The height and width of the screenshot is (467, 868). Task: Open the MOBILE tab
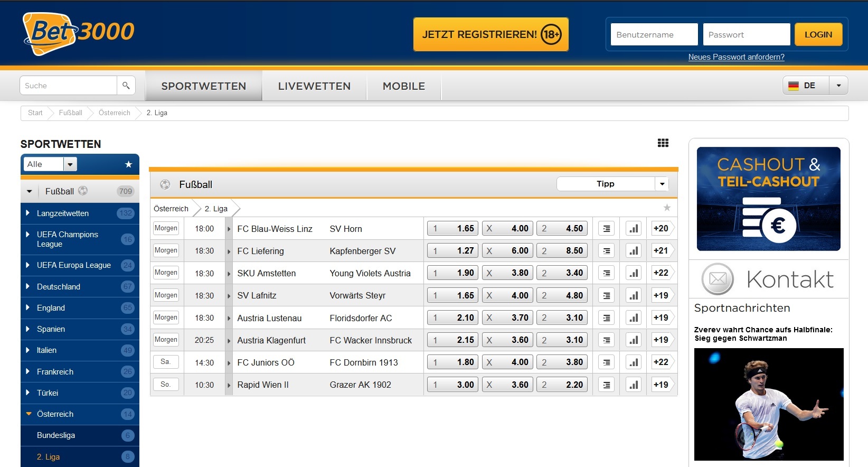[404, 86]
